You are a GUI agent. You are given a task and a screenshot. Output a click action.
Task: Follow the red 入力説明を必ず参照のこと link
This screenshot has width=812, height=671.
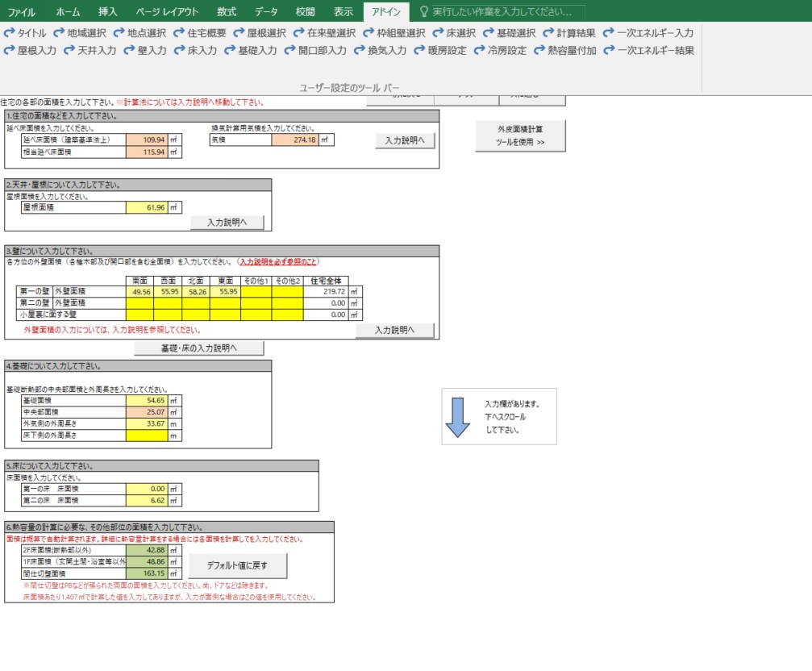click(279, 262)
